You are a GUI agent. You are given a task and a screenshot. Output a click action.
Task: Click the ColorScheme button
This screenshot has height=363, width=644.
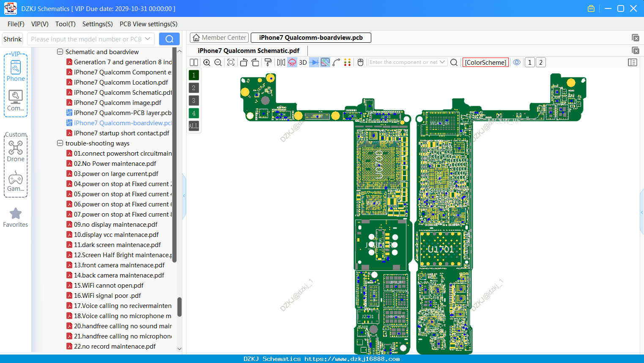(x=485, y=62)
